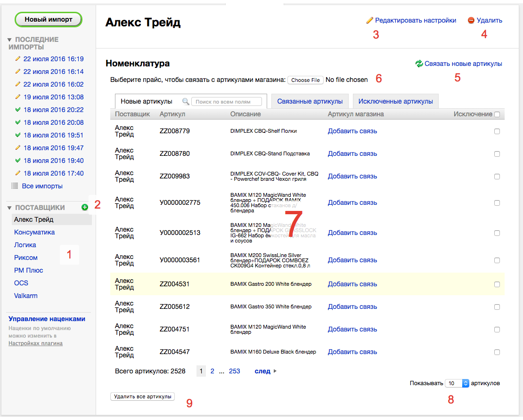Click the list icon beside Все импорты

pyautogui.click(x=15, y=186)
